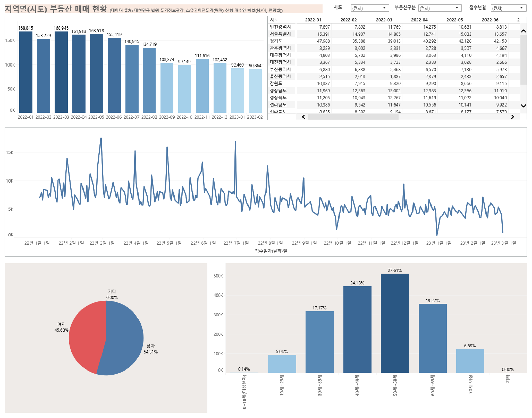Click the 2022-05 column header in the table

tap(455, 20)
